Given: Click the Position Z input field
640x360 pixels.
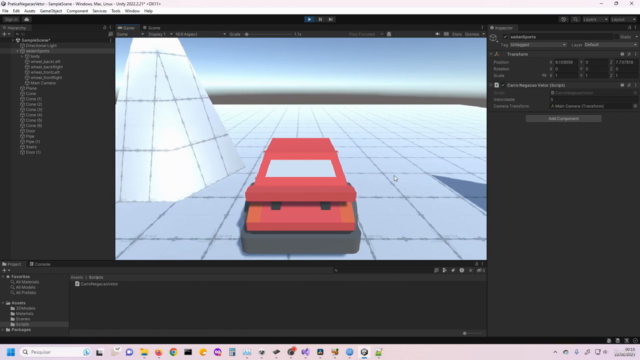Looking at the screenshot, I should (x=626, y=62).
